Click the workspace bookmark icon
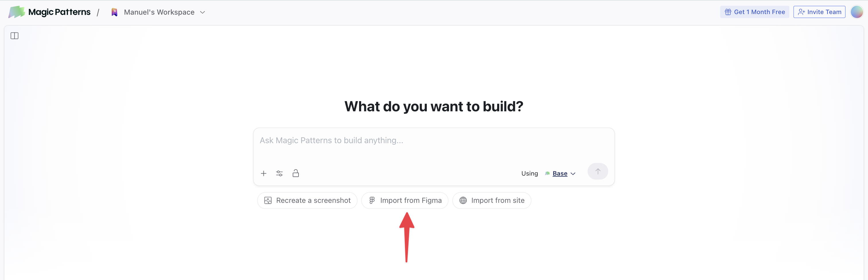Screen dimensions: 868x280 [x=115, y=12]
